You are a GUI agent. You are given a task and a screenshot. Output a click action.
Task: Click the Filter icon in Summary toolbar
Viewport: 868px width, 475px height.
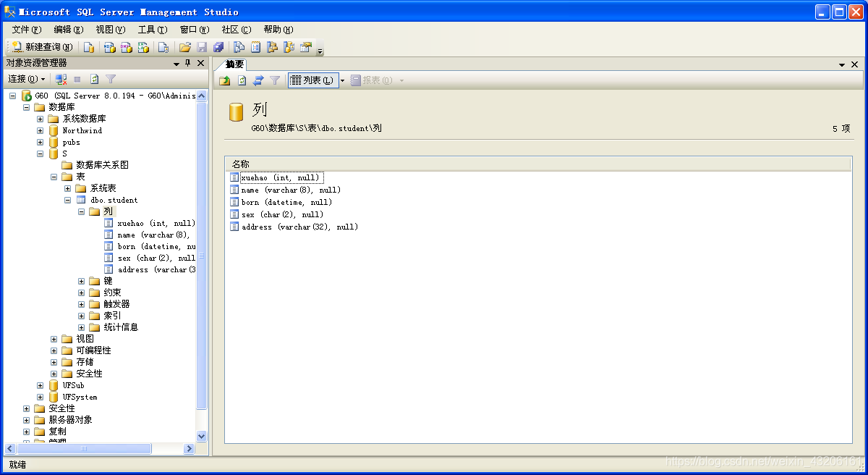(275, 80)
